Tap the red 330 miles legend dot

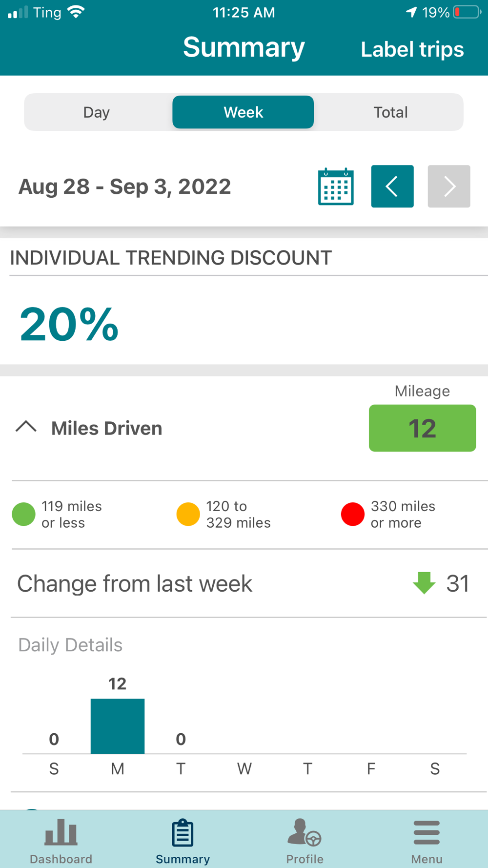(353, 514)
